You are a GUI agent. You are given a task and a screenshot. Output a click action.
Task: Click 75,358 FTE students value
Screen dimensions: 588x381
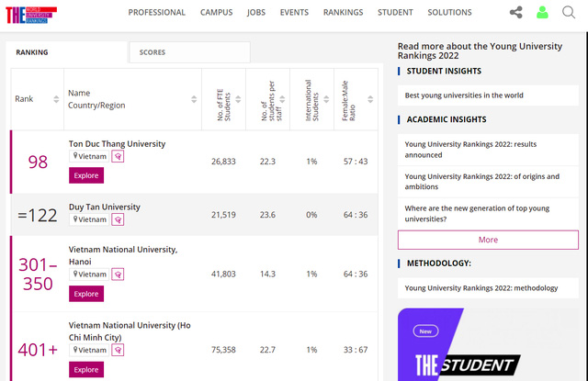click(223, 350)
